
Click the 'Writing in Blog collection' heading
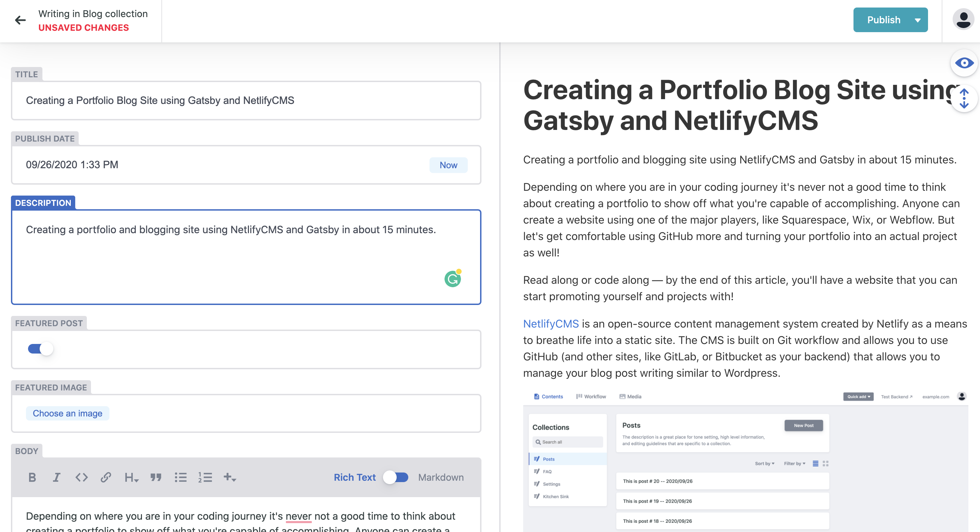pos(93,14)
